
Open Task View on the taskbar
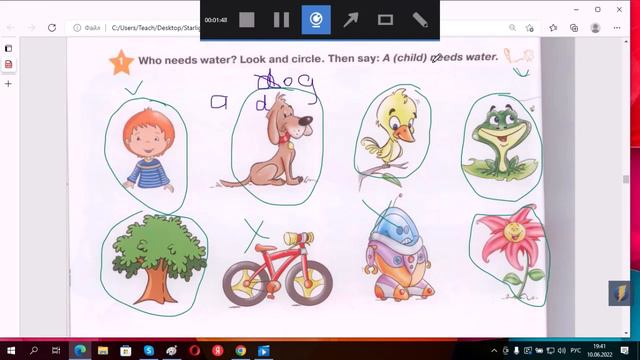(x=56, y=351)
